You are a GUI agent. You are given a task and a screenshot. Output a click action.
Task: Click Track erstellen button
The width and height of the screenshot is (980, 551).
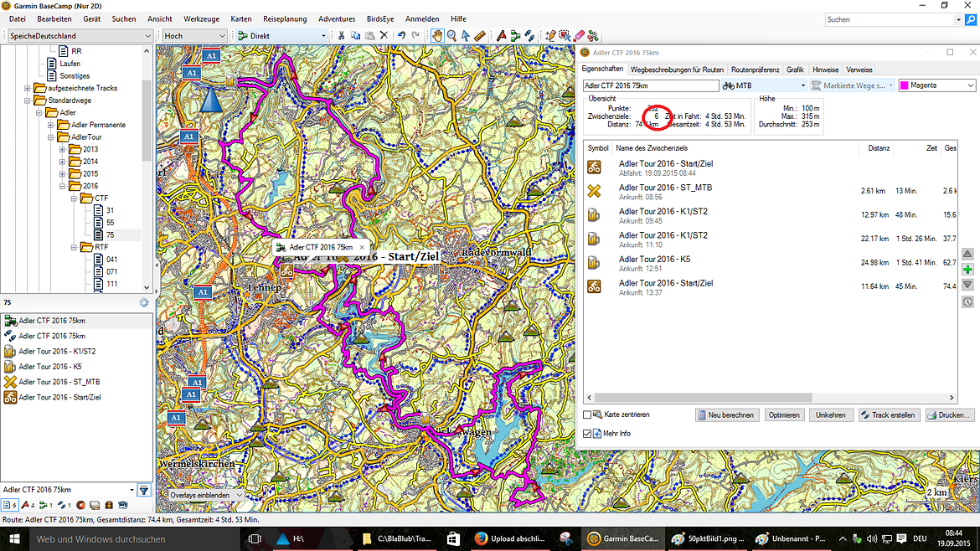[888, 415]
